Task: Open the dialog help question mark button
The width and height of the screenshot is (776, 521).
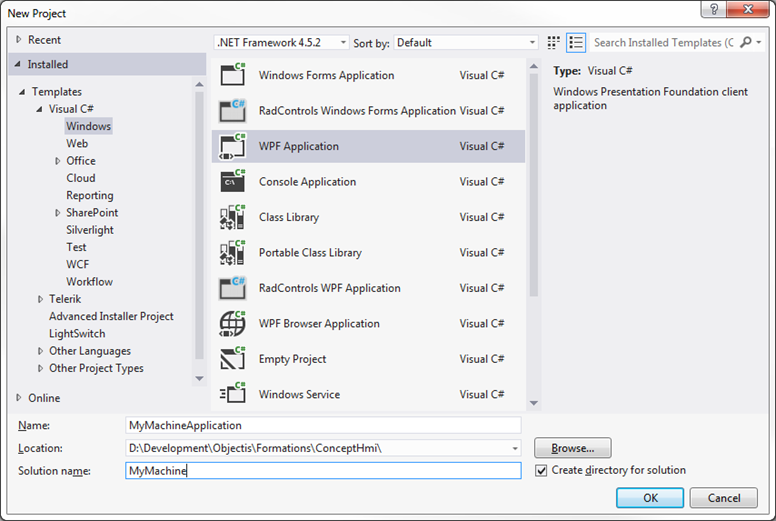Action: pos(714,9)
